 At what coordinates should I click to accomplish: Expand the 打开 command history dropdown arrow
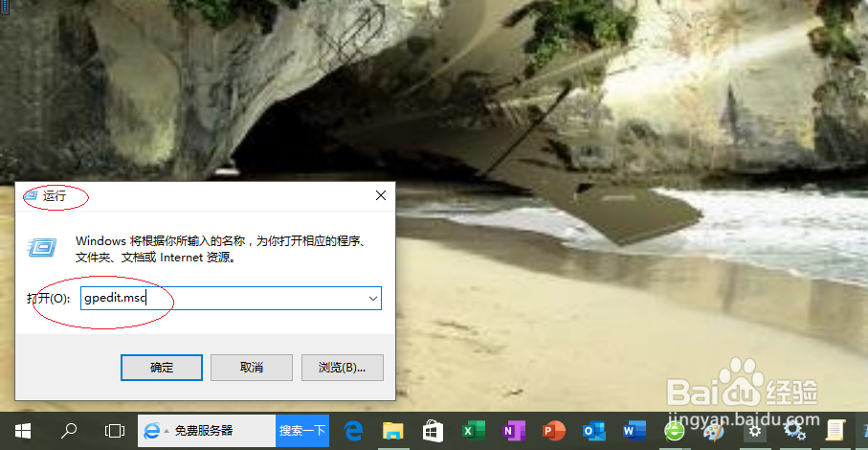click(x=373, y=299)
